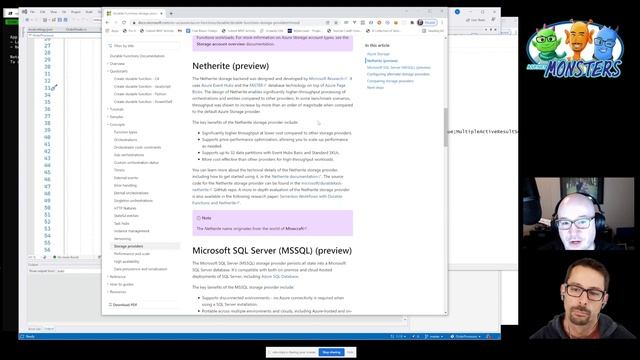Click Hide on the screen sharing bar
640x360 pixels.
(350, 352)
